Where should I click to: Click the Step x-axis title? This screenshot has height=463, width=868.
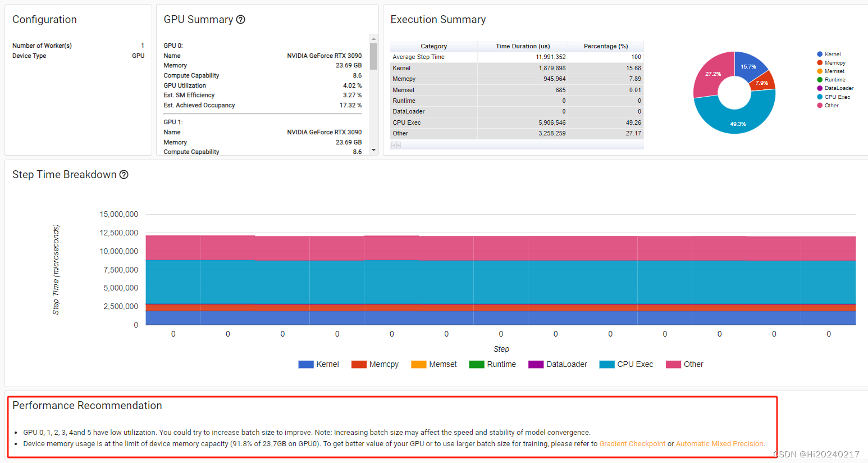pos(501,349)
